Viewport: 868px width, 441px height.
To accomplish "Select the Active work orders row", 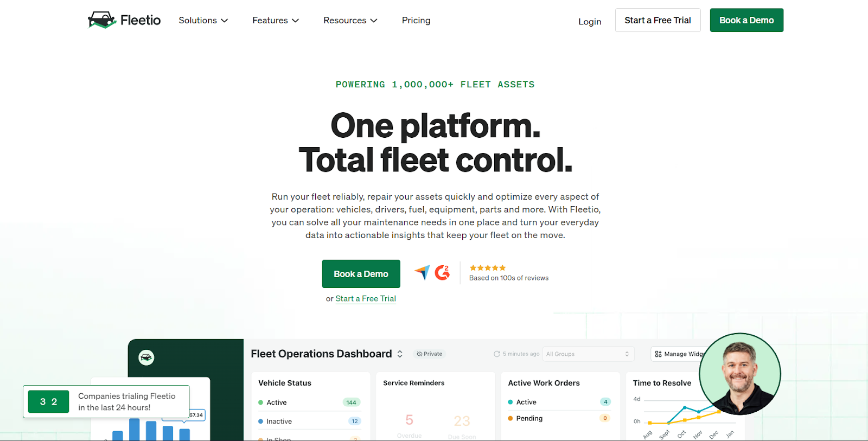I will pyautogui.click(x=559, y=402).
